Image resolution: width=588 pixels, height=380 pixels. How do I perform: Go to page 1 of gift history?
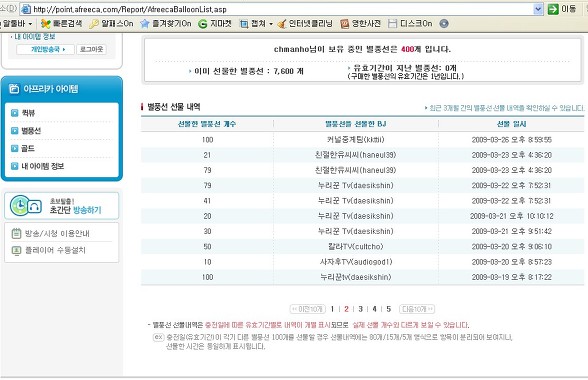click(332, 309)
